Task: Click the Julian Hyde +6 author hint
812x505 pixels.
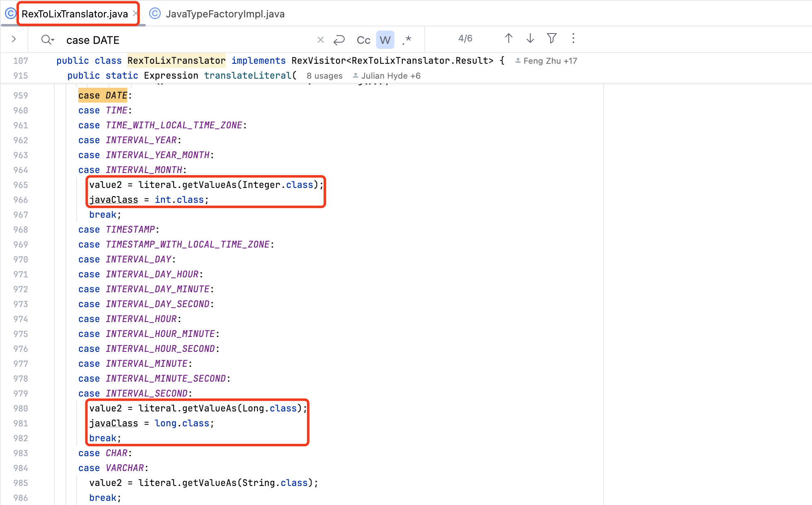Action: coord(387,76)
